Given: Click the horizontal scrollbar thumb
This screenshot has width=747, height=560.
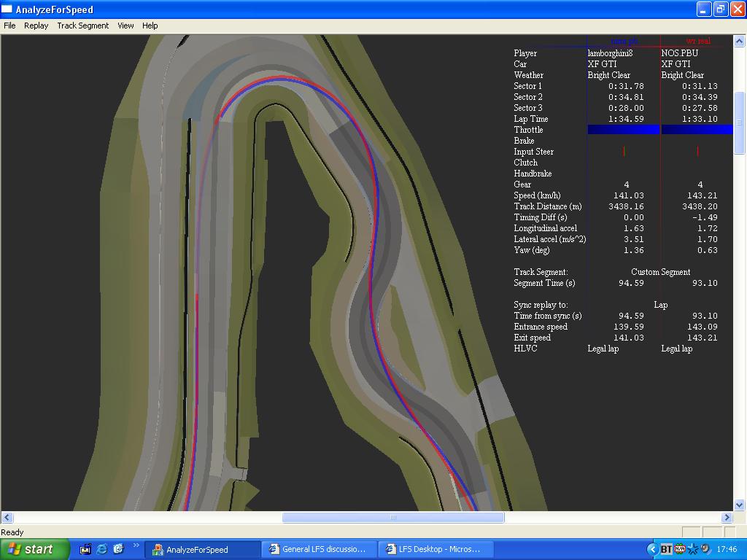Looking at the screenshot, I should (x=393, y=517).
